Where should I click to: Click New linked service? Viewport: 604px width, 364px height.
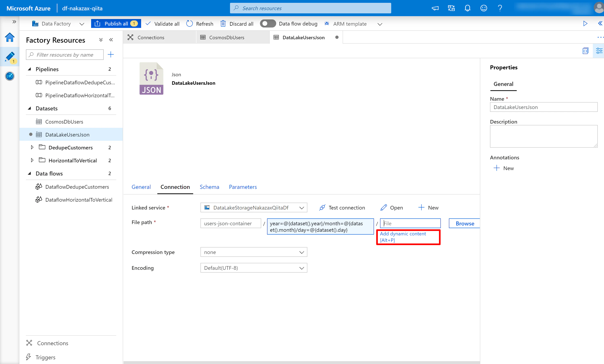pyautogui.click(x=428, y=207)
